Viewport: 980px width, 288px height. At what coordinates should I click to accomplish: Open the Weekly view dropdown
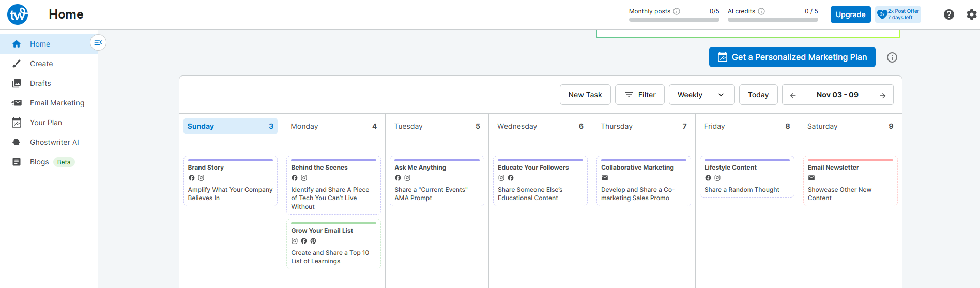pyautogui.click(x=701, y=95)
